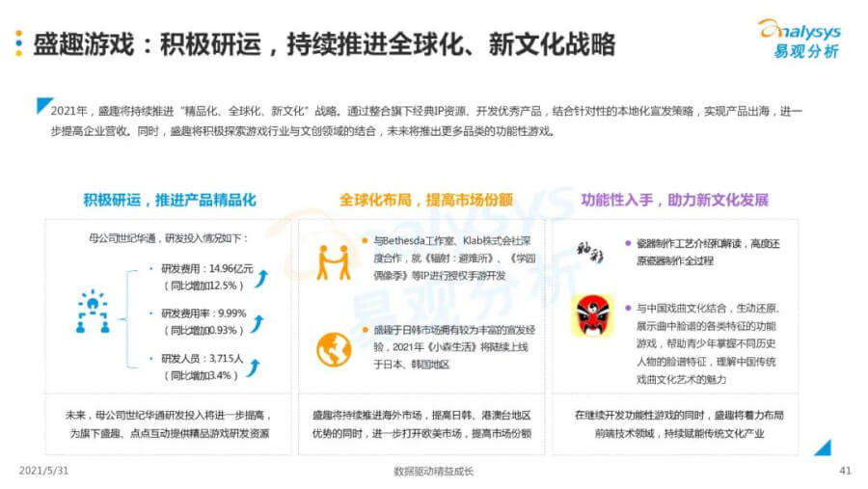Click the footer text 盛趣将持续推进海外市场
Image resolution: width=868 pixels, height=489 pixels.
click(x=421, y=424)
